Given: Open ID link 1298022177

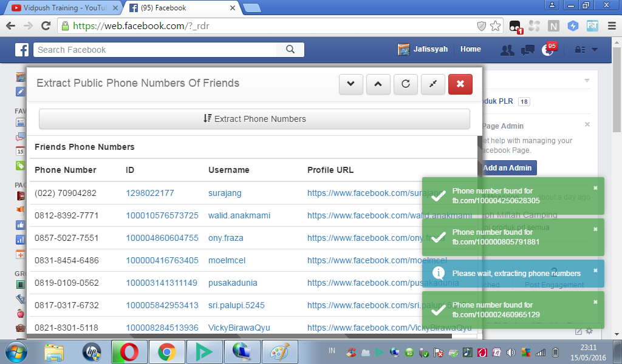Looking at the screenshot, I should [150, 193].
